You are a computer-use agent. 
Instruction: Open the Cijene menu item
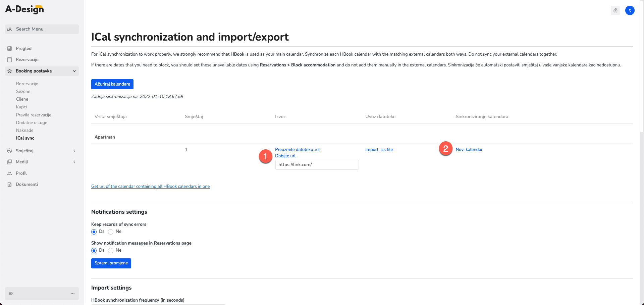(22, 99)
